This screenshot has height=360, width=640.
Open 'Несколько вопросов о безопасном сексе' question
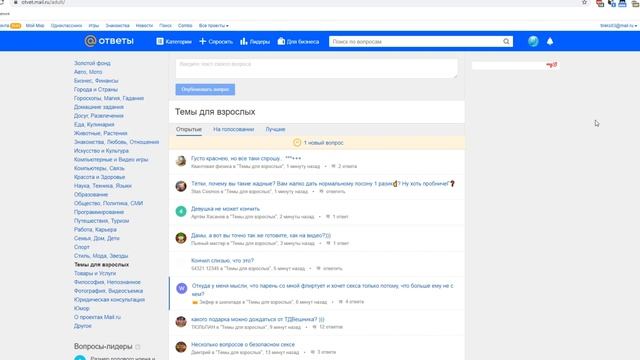(x=243, y=344)
